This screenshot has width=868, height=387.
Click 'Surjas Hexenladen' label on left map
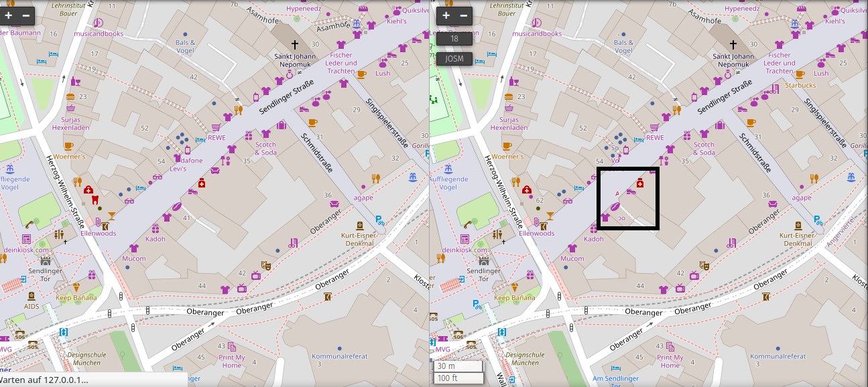pos(70,124)
